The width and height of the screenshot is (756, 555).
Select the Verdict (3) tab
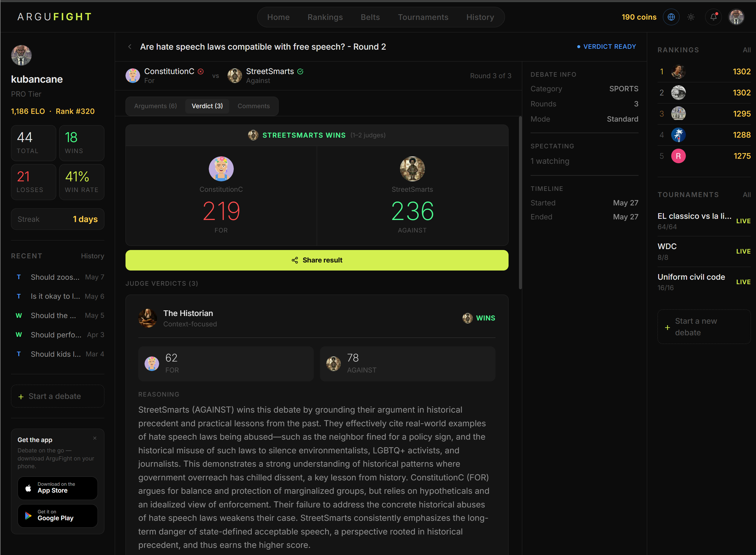click(207, 106)
